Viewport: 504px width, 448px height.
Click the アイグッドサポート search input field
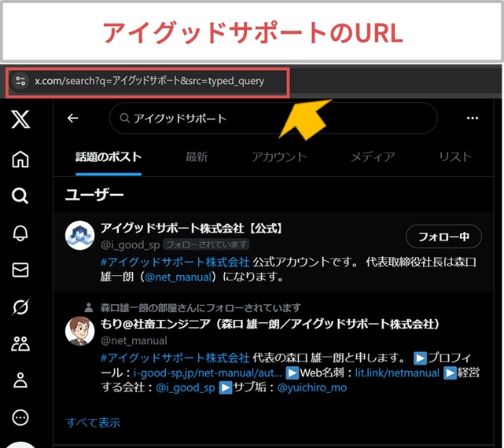point(273,118)
